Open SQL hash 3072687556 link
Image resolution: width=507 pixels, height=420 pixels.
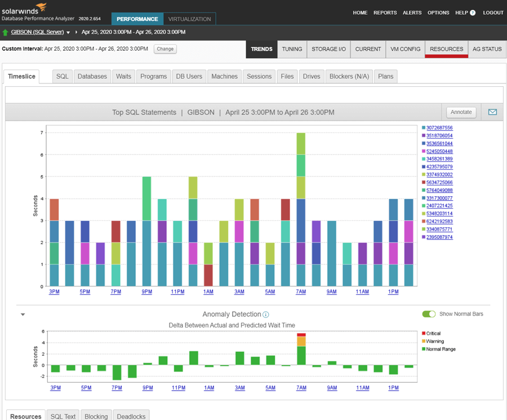click(x=439, y=128)
